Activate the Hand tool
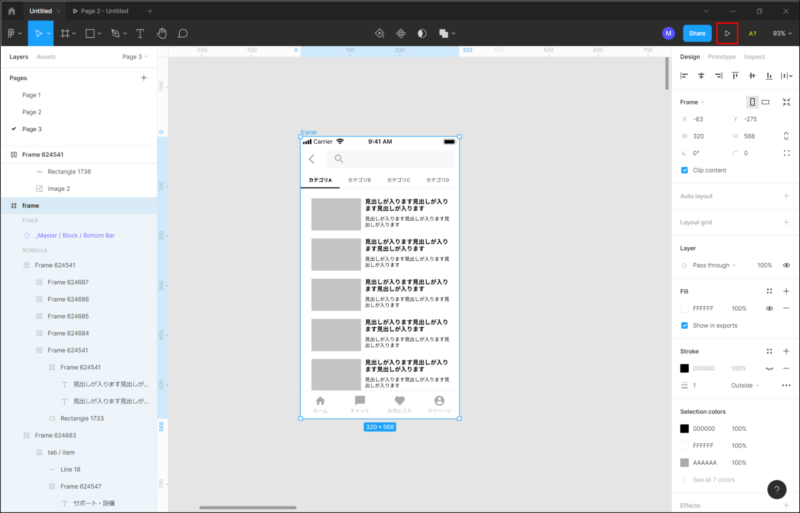 coord(161,33)
